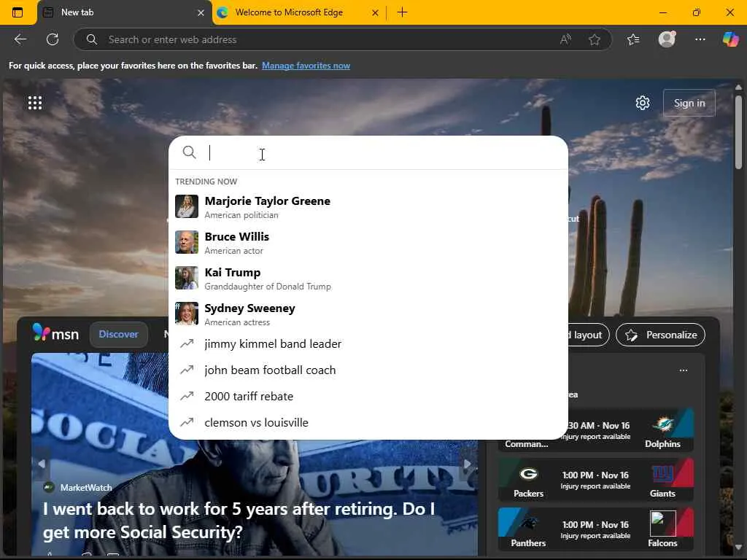Viewport: 747px width, 560px height.
Task: Click the MarketWatch source label
Action: 86,488
